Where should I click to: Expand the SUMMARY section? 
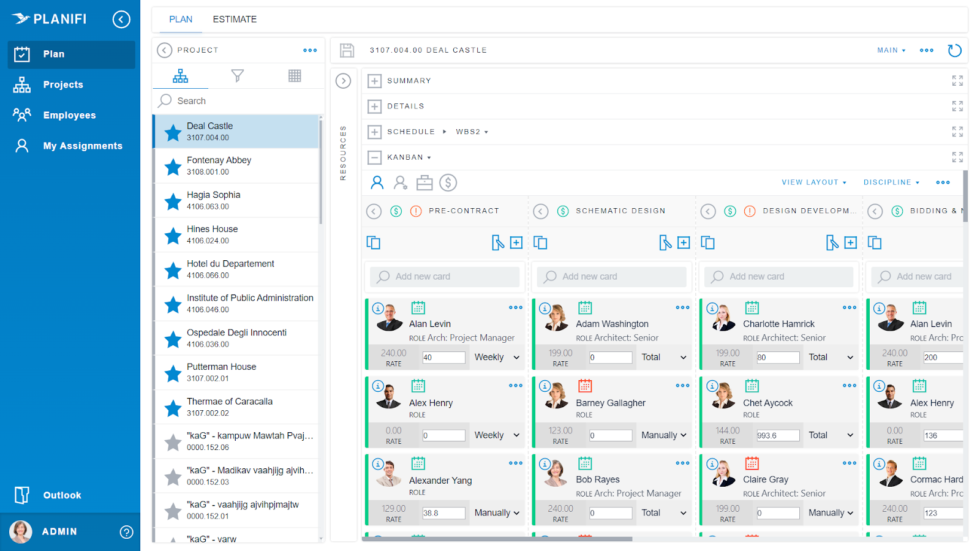tap(374, 80)
